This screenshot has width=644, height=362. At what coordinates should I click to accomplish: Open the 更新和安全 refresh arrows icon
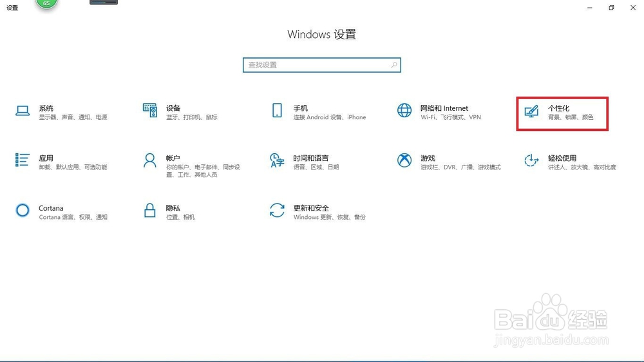[277, 210]
